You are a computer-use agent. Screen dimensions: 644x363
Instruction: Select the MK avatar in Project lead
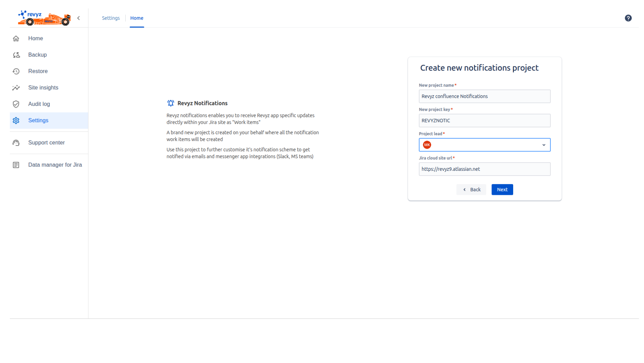coord(427,145)
